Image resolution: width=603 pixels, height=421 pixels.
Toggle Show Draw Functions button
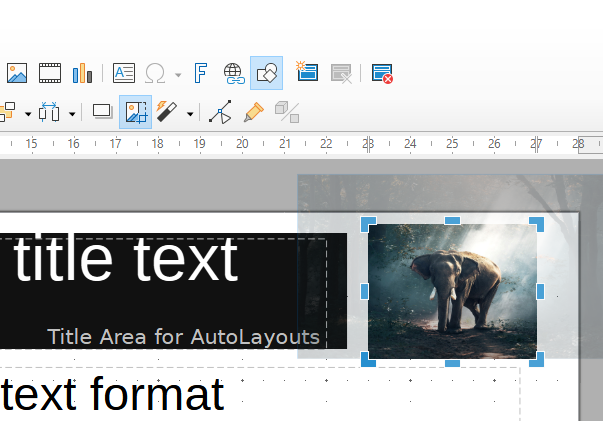coord(266,73)
